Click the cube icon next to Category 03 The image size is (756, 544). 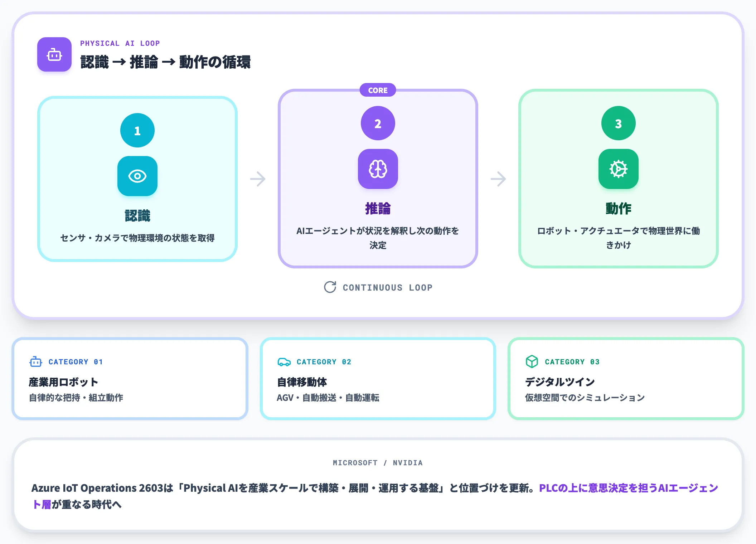[532, 362]
